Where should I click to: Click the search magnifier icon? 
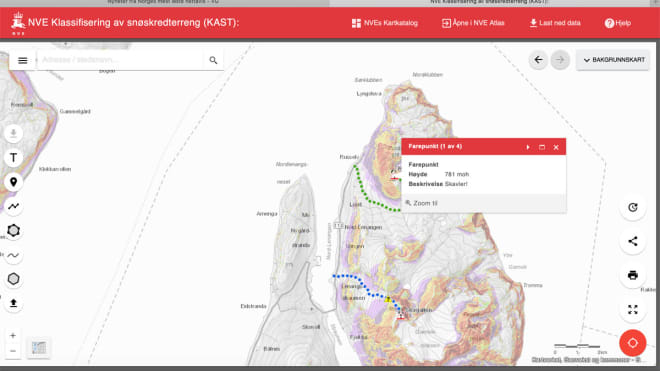click(213, 61)
